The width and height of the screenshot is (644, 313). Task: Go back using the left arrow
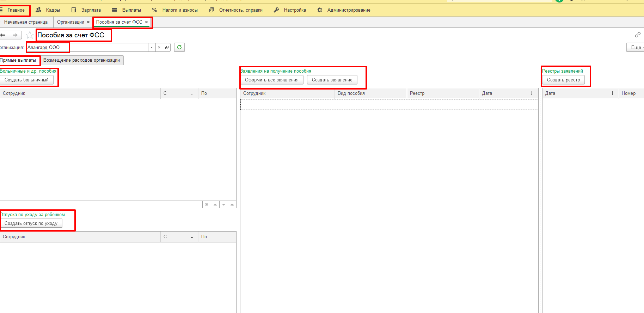point(3,35)
